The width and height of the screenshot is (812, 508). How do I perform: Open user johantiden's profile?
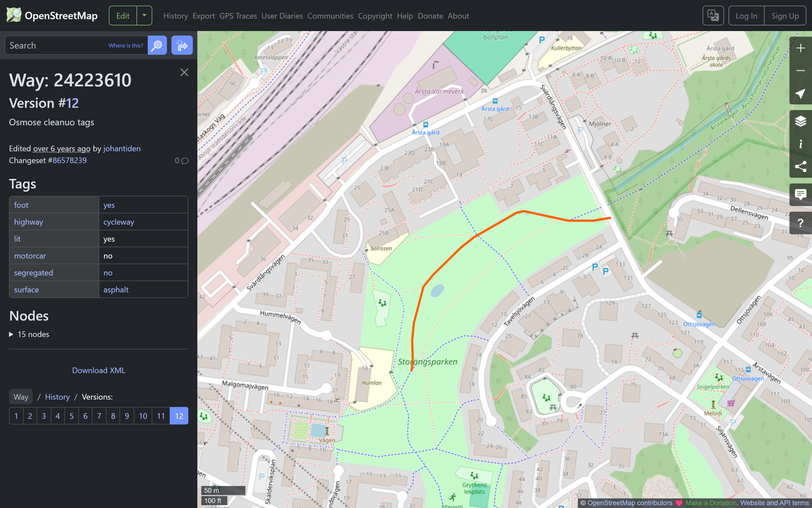[x=122, y=148]
